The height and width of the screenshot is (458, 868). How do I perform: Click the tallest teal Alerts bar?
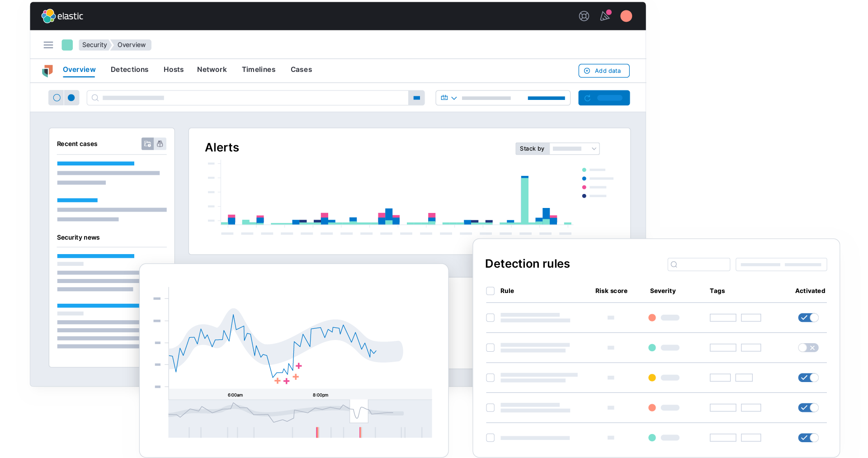coord(524,200)
